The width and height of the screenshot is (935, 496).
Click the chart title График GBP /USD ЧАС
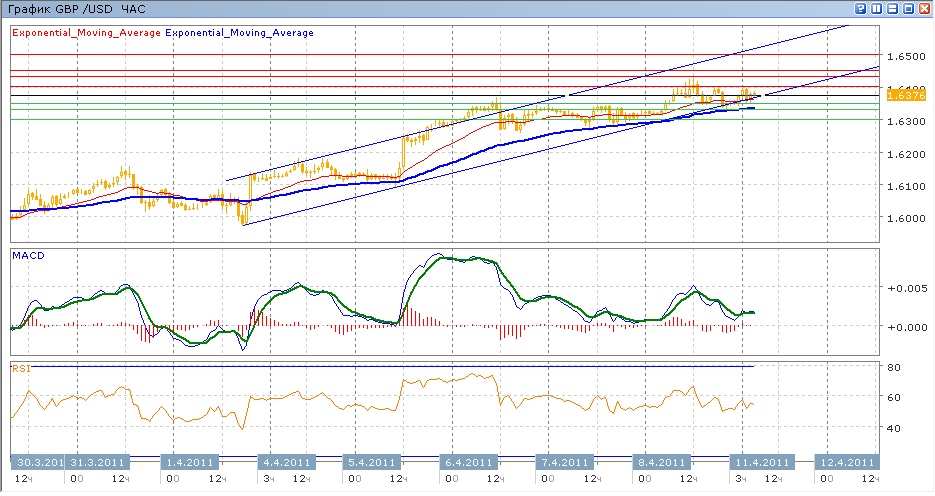point(76,9)
